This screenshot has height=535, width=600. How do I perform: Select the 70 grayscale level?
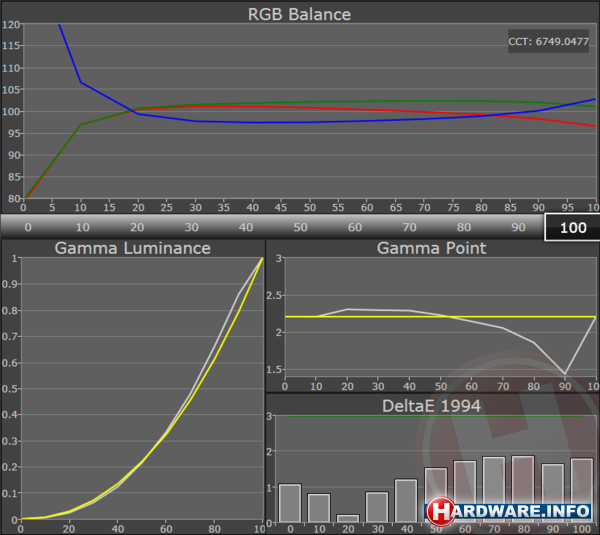click(x=408, y=227)
